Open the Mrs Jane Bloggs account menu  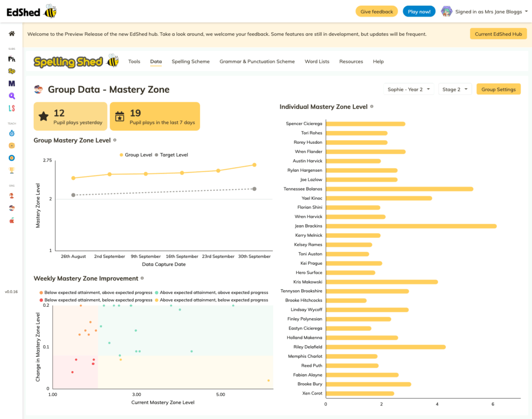[483, 11]
